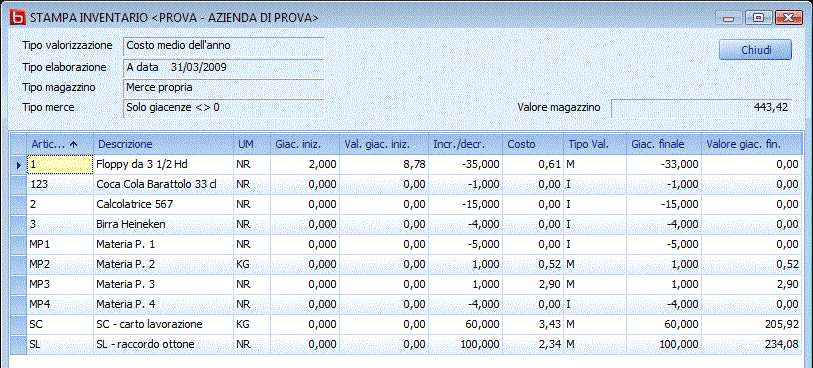Select 'SC - carto lavorazione' cell
The height and width of the screenshot is (368, 813).
pyautogui.click(x=163, y=324)
